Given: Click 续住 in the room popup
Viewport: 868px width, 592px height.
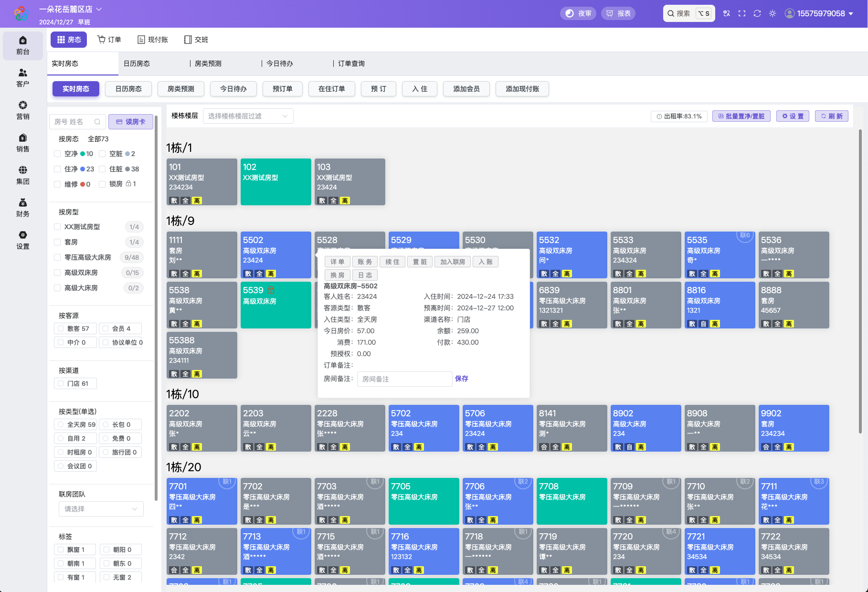Looking at the screenshot, I should tap(392, 262).
